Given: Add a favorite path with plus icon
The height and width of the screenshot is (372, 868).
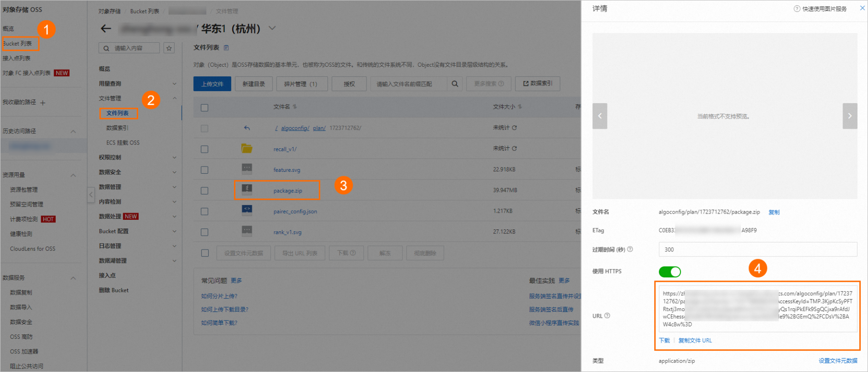Looking at the screenshot, I should point(43,103).
